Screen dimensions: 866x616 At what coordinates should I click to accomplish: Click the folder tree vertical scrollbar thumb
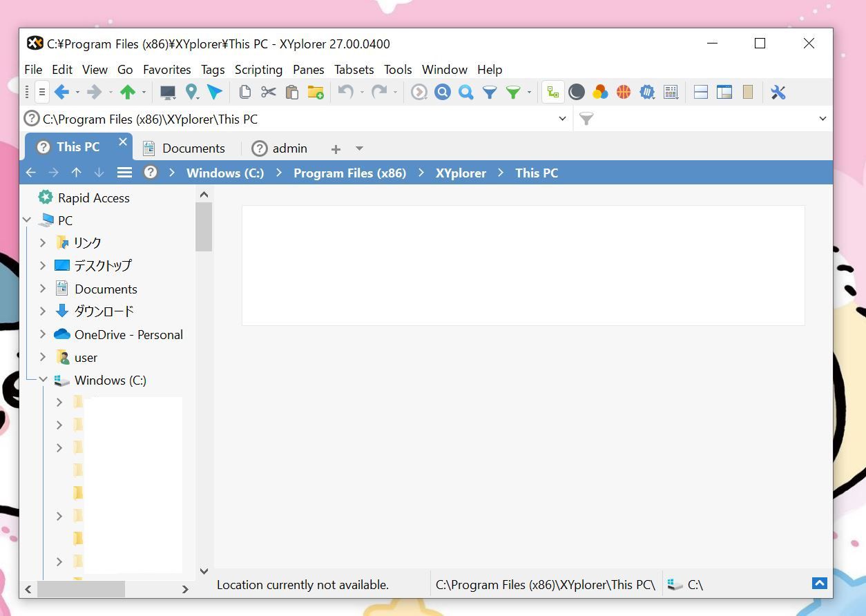pos(204,228)
